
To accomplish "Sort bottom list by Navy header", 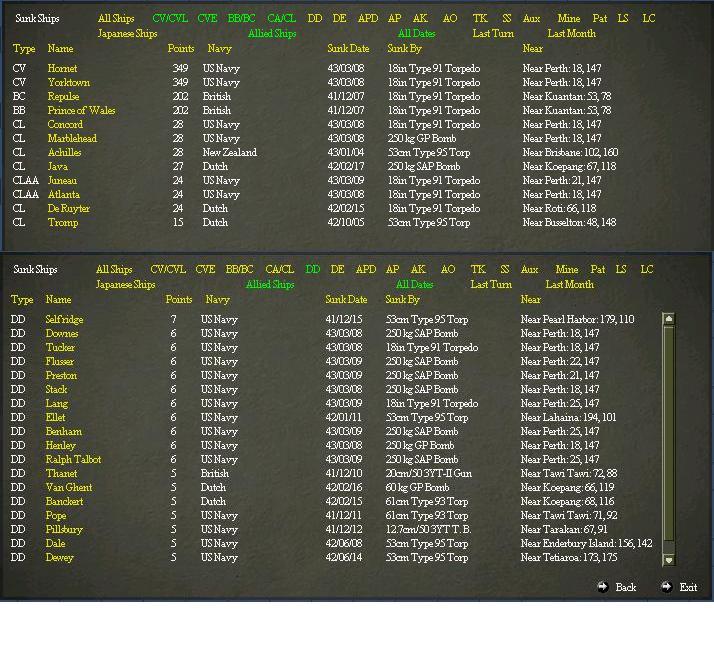I will 218,300.
